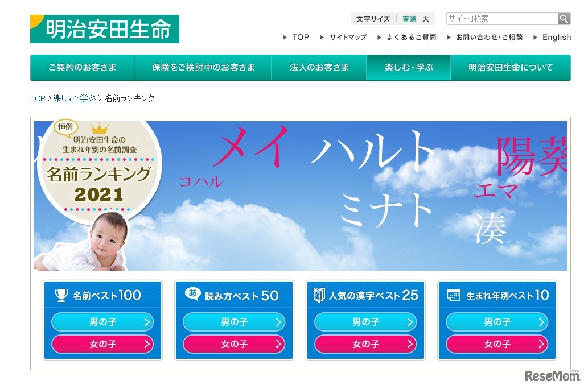Image resolution: width=588 pixels, height=389 pixels.
Task: Focus the サイト内検索 search field
Action: (x=502, y=18)
